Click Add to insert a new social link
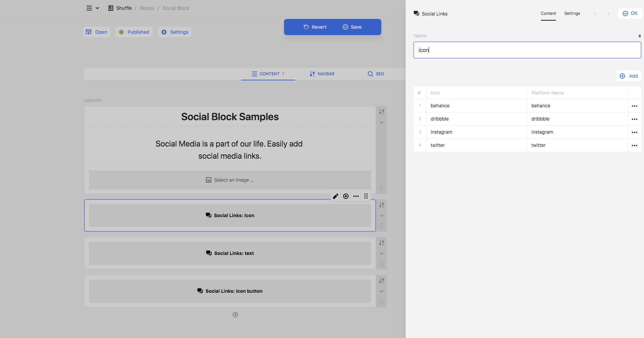This screenshot has height=338, width=644. tap(628, 76)
